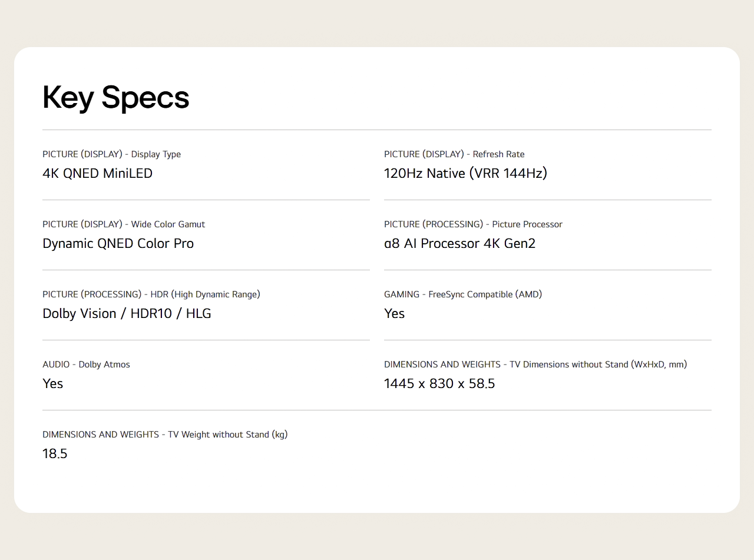The width and height of the screenshot is (754, 560).
Task: Click the FreeSync Compatible (AMD) label
Action: (x=462, y=294)
